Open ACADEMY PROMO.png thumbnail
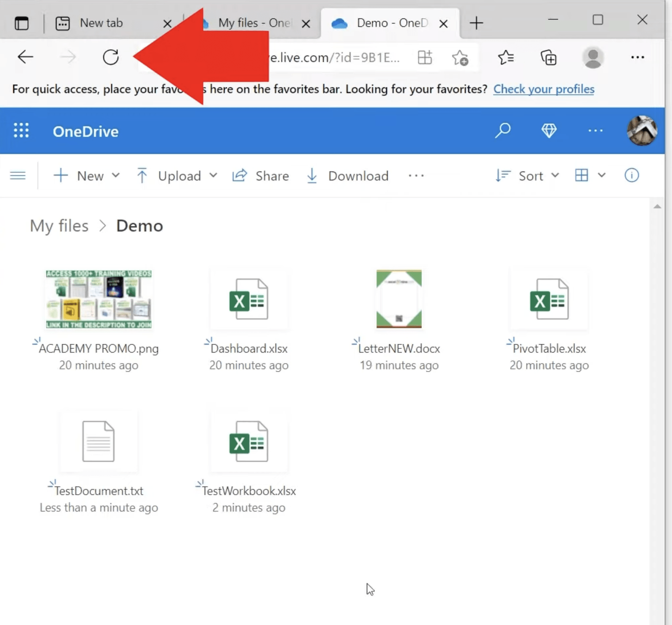The image size is (672, 625). [98, 299]
